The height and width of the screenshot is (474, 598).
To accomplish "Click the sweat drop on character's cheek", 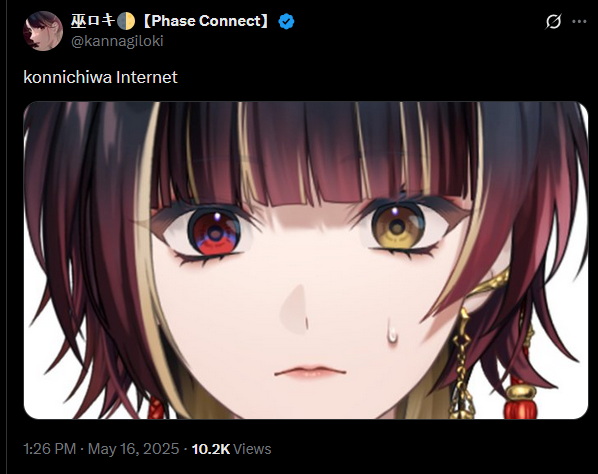I will (391, 331).
